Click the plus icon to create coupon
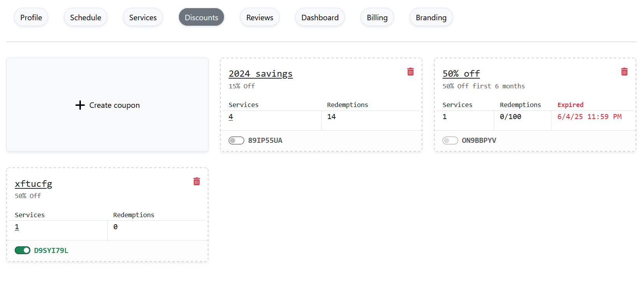644x302 pixels. click(80, 105)
